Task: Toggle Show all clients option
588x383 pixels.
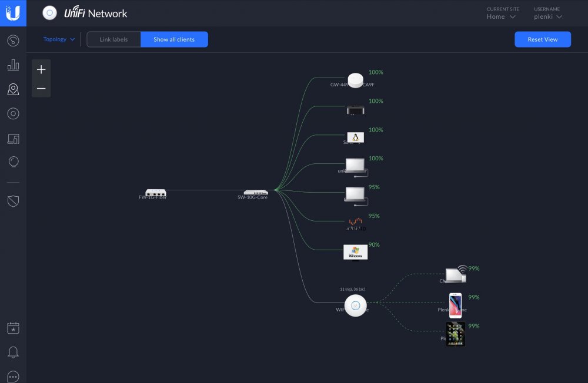Action: tap(174, 39)
